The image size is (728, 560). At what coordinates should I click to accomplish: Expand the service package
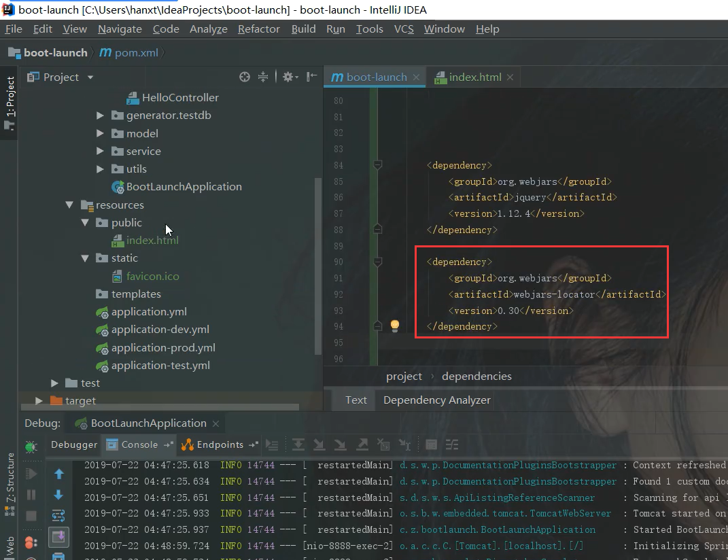(100, 151)
